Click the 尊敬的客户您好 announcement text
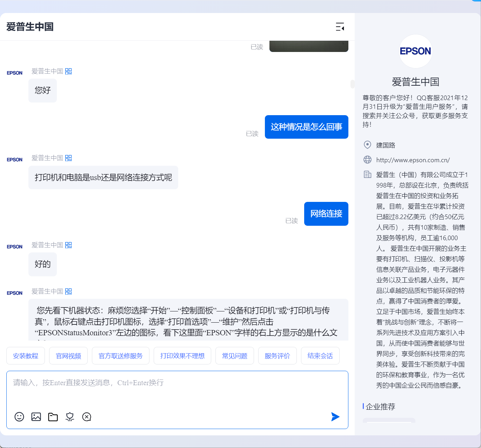Viewport: 481px width, 448px height. click(x=415, y=111)
